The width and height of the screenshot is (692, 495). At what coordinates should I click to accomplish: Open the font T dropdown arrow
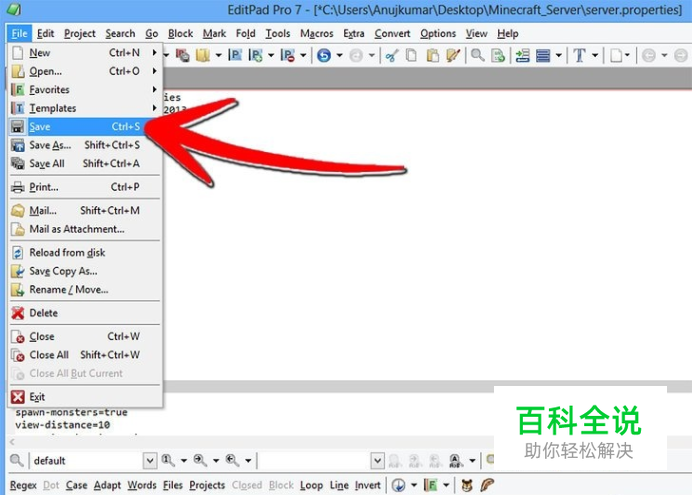595,55
